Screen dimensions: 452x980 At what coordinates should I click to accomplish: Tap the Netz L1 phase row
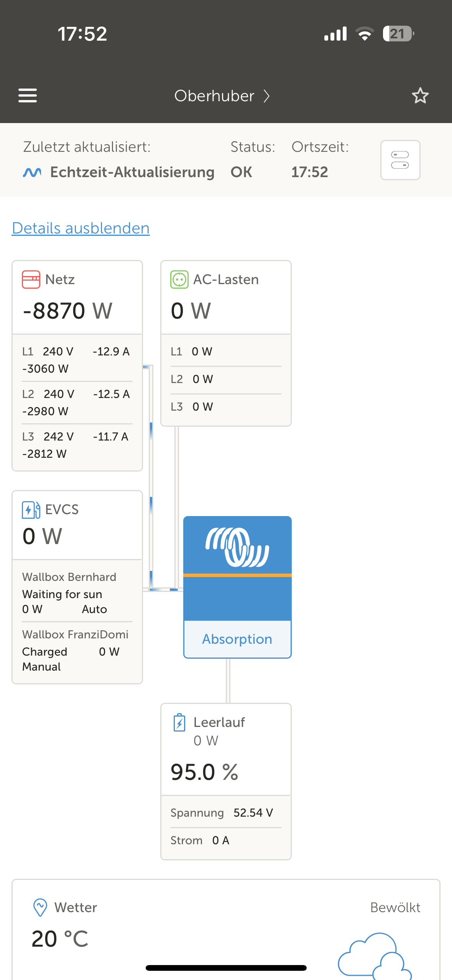tap(77, 360)
